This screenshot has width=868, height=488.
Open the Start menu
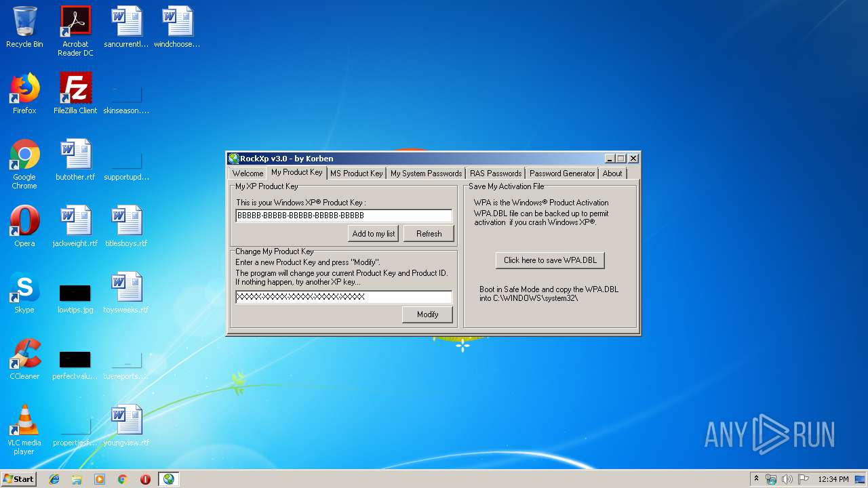pos(18,479)
